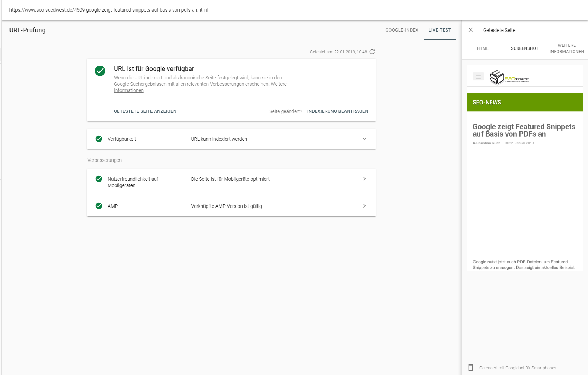Open details for Nutzerfreundlichkeit auf Mobilgeräten
The width and height of the screenshot is (588, 375).
tap(364, 179)
